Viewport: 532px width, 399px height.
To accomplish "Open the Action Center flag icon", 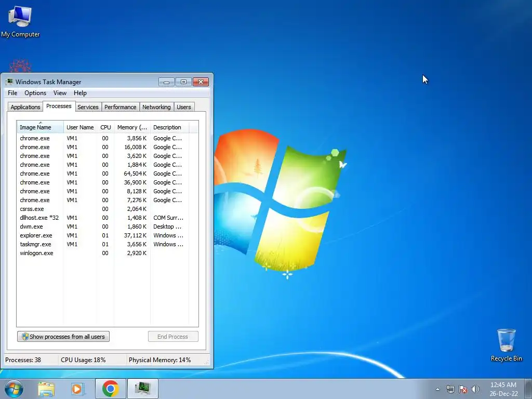I will point(463,389).
